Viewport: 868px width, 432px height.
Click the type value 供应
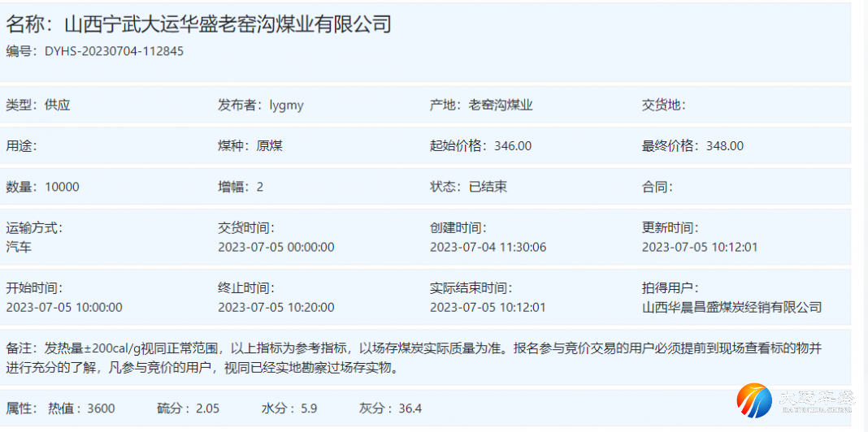click(58, 105)
